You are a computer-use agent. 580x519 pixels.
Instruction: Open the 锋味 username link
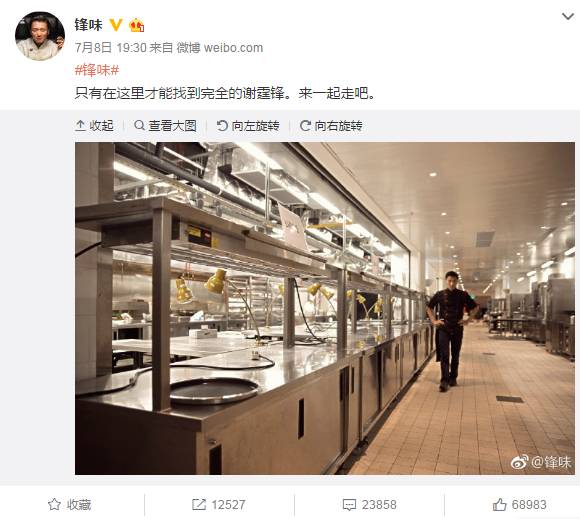click(88, 25)
